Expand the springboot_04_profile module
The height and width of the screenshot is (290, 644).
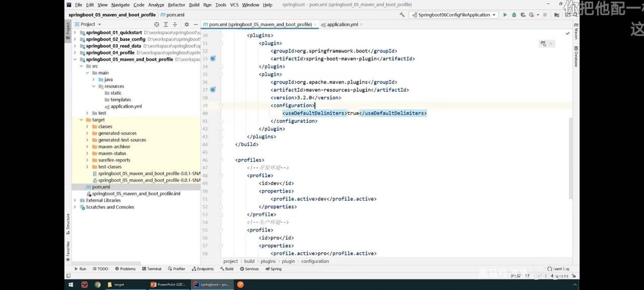[x=75, y=52]
